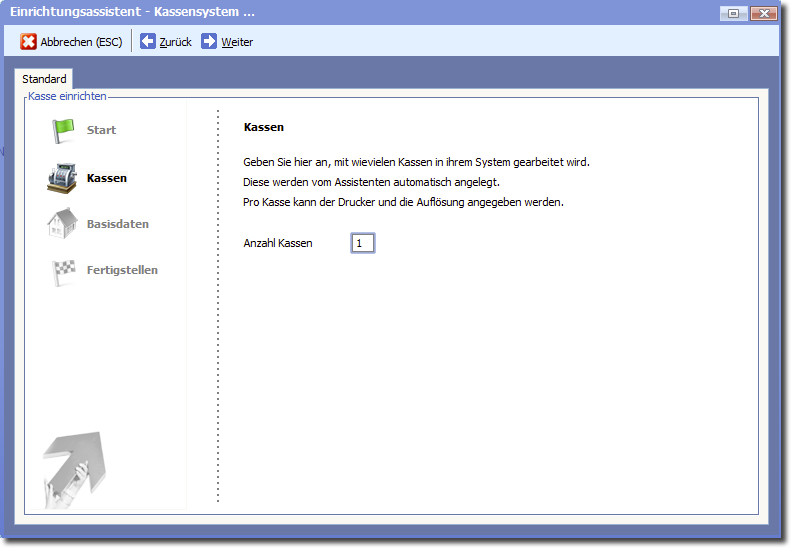The width and height of the screenshot is (791, 548).
Task: Click the Anzahl Kassen text label
Action: point(278,243)
